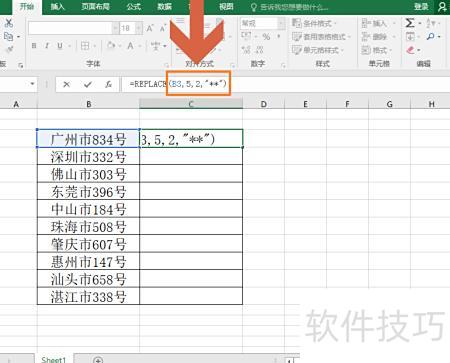Select column D header

(x=263, y=104)
